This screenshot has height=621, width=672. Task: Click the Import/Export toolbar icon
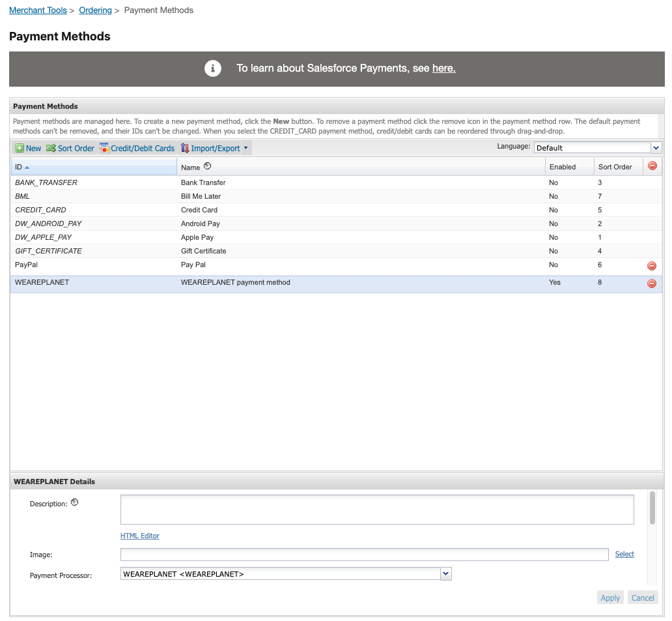tap(185, 149)
